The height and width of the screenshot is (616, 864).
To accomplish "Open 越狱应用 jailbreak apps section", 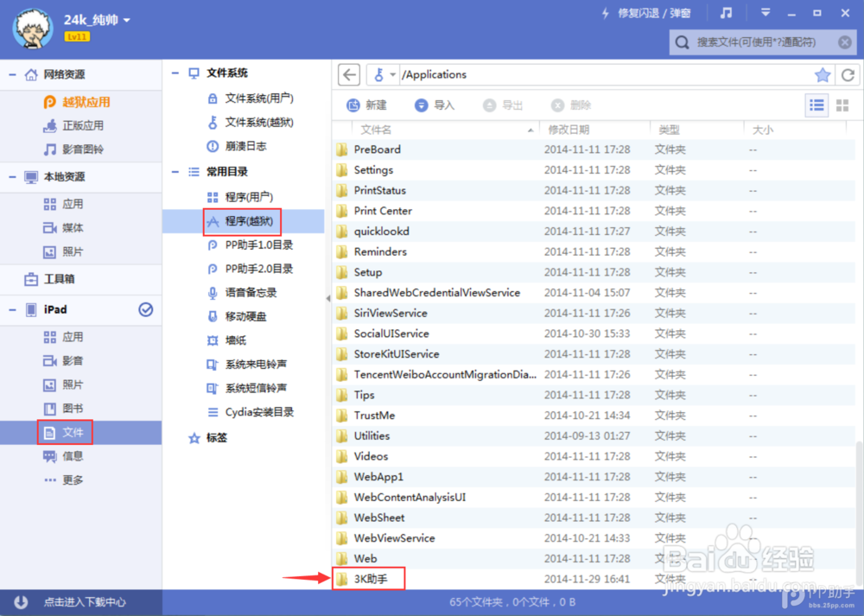I will [x=77, y=102].
